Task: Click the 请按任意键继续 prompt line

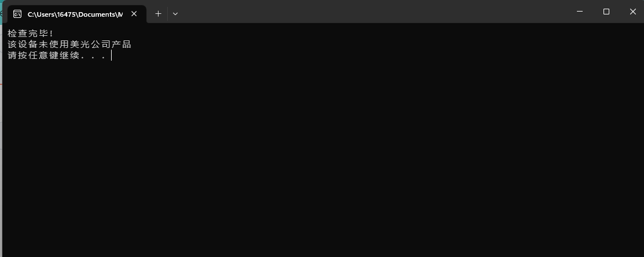Action: pyautogui.click(x=57, y=55)
